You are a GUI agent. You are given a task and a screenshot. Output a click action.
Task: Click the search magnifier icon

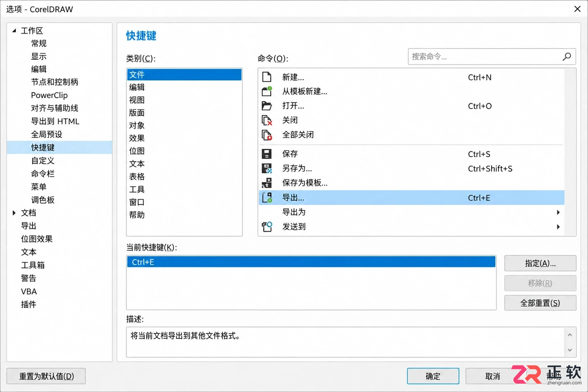567,57
